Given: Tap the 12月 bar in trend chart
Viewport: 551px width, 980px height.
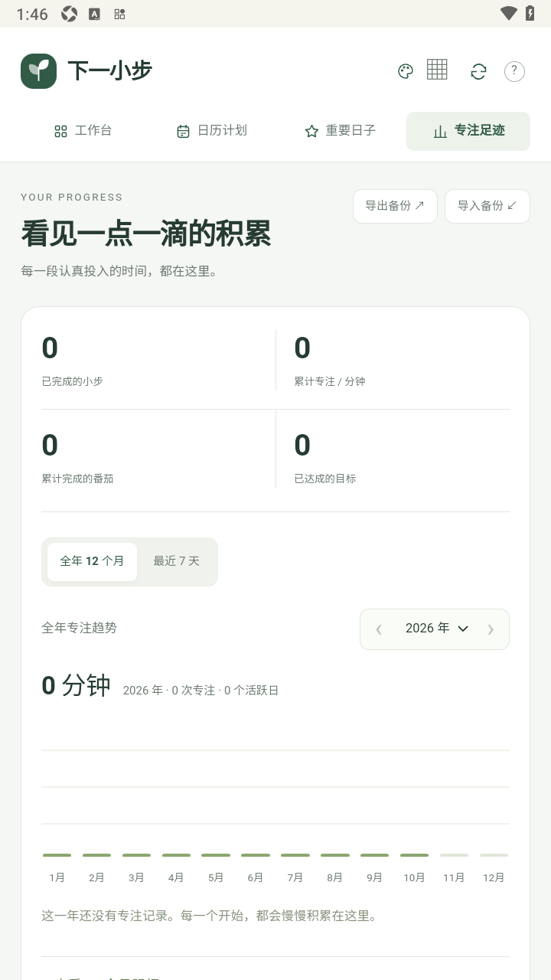Looking at the screenshot, I should pyautogui.click(x=494, y=855).
